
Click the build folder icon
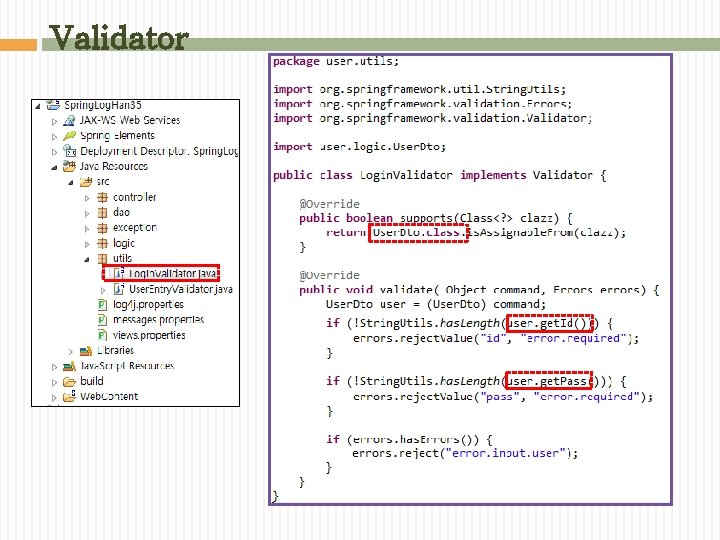[69, 382]
